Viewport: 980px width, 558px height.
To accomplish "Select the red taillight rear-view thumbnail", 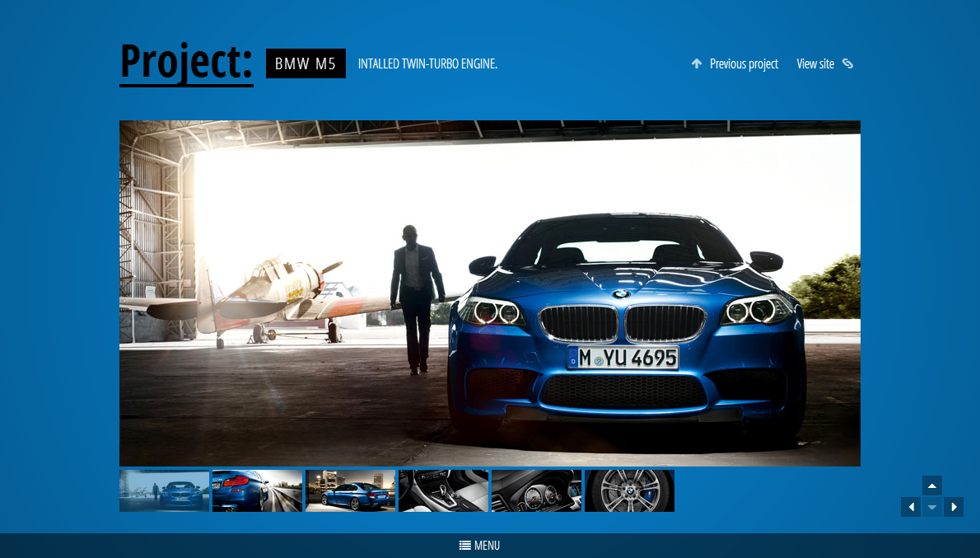I will tap(258, 491).
